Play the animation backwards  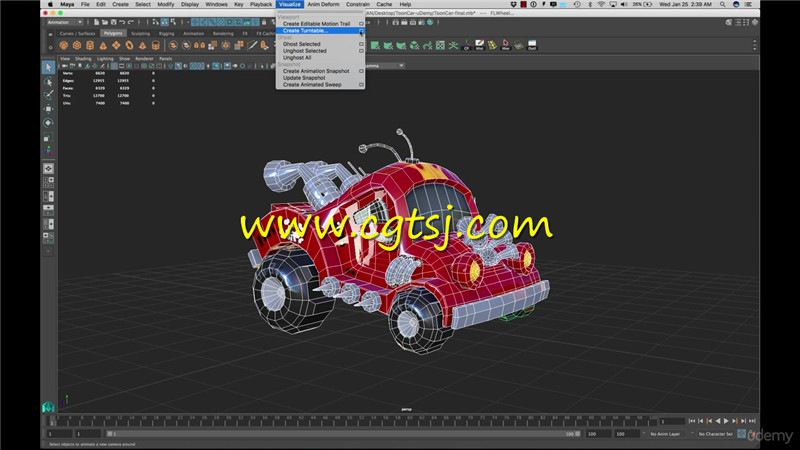click(x=718, y=421)
